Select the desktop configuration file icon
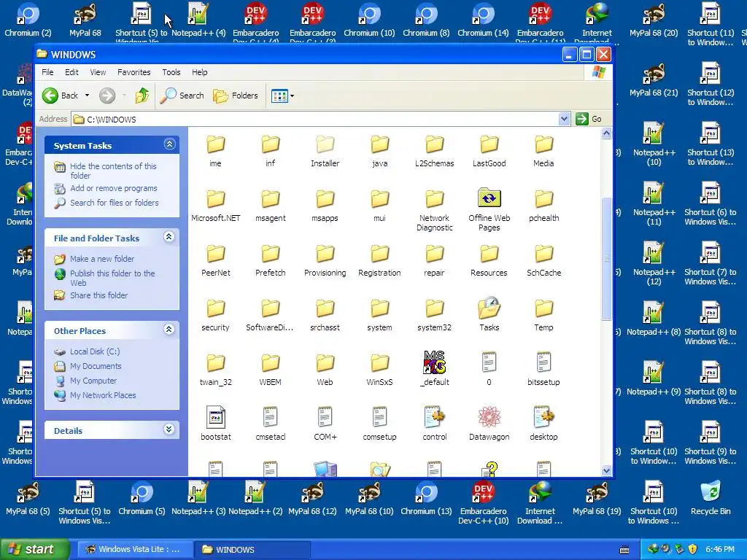Viewport: 747px width, 560px height. point(543,416)
